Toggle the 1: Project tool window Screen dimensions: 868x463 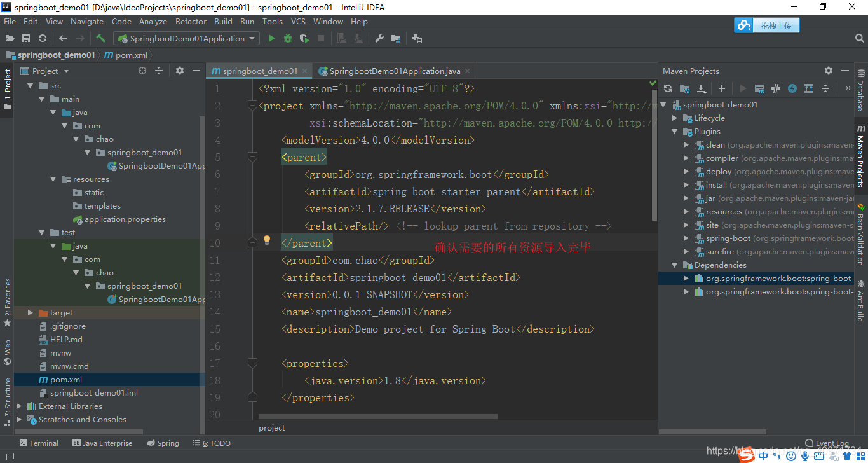(8, 89)
